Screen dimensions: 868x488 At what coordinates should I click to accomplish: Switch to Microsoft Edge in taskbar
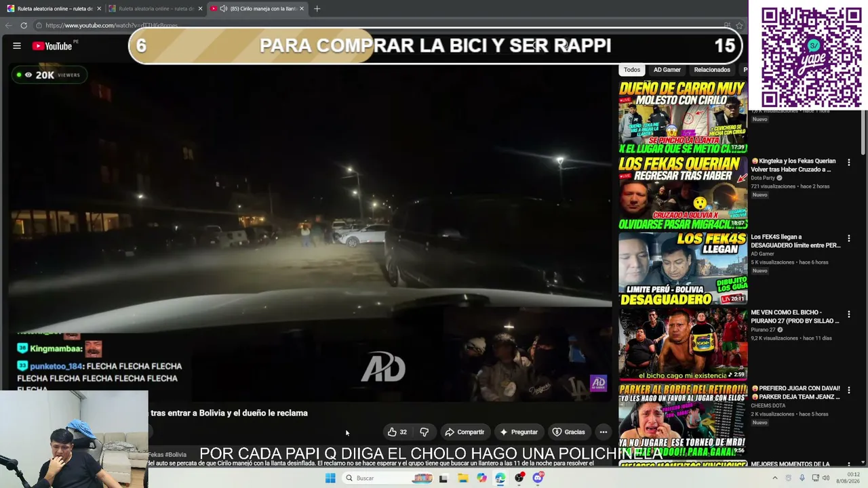pyautogui.click(x=500, y=478)
